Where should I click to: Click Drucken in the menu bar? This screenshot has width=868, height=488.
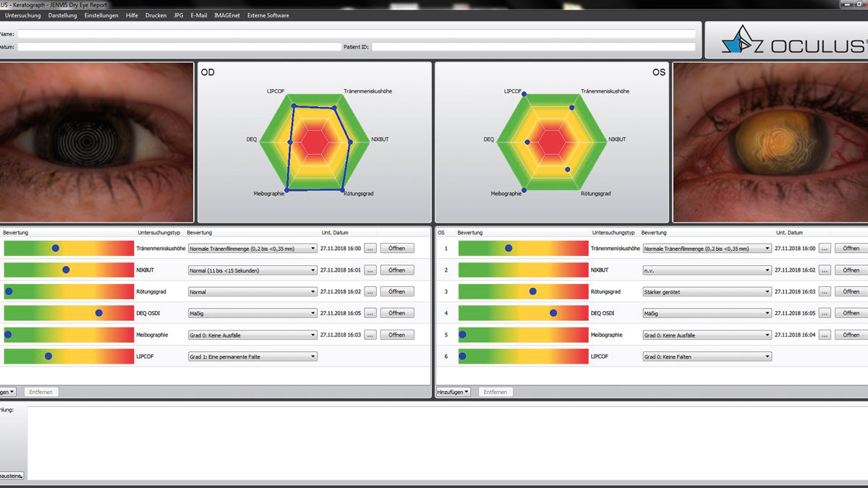click(156, 15)
